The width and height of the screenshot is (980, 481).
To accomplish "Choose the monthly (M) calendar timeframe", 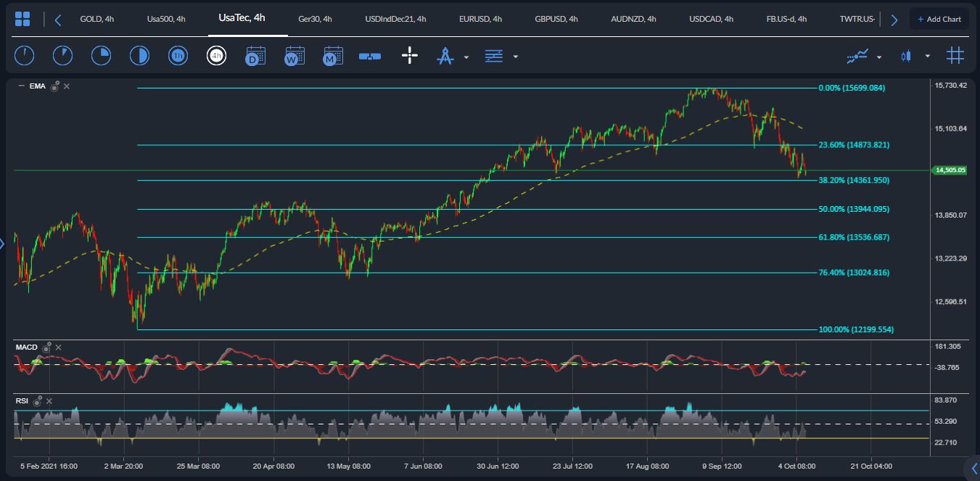I will (x=333, y=56).
